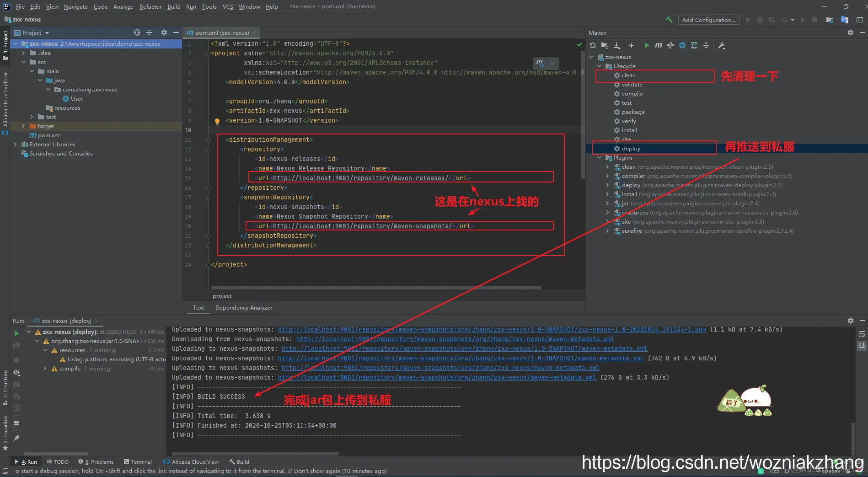Close the zxx-nexus [deploy] Run tab
Image resolution: width=868 pixels, height=477 pixels.
pos(96,321)
